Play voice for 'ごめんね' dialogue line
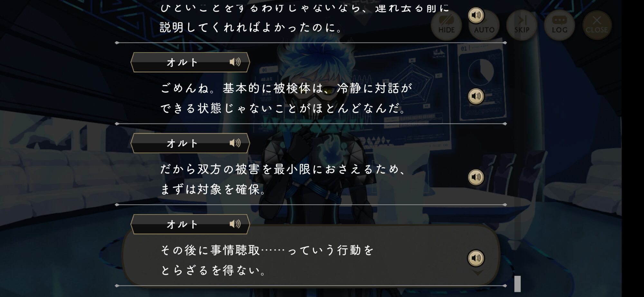This screenshot has height=297, width=644. 476,96
